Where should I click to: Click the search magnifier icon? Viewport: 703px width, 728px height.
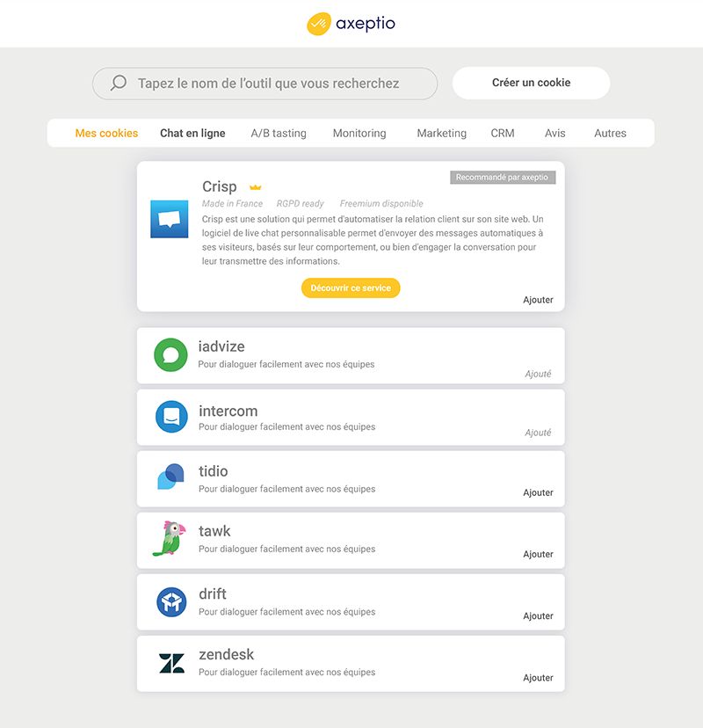click(119, 84)
